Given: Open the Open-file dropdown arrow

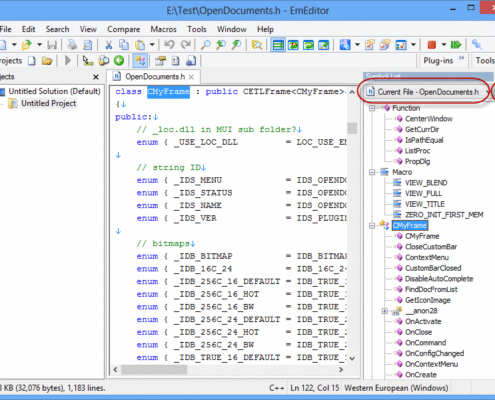Looking at the screenshot, I should coord(39,44).
